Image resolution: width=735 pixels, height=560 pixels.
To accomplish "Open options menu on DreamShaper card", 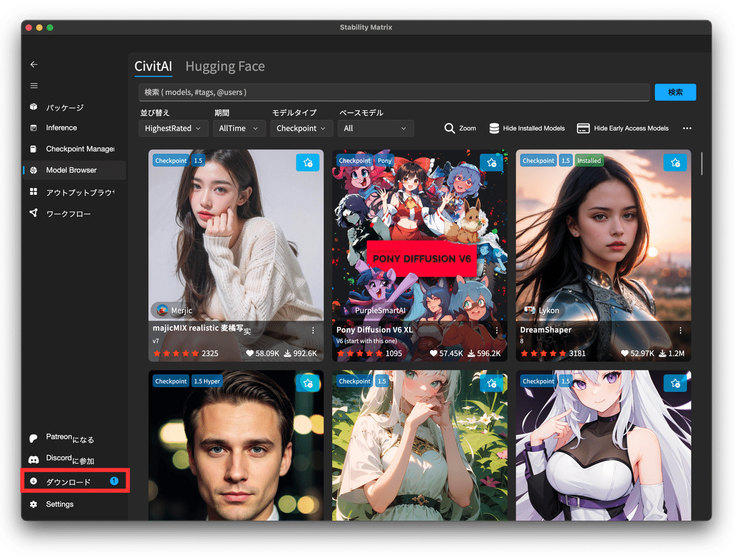I will (x=680, y=330).
